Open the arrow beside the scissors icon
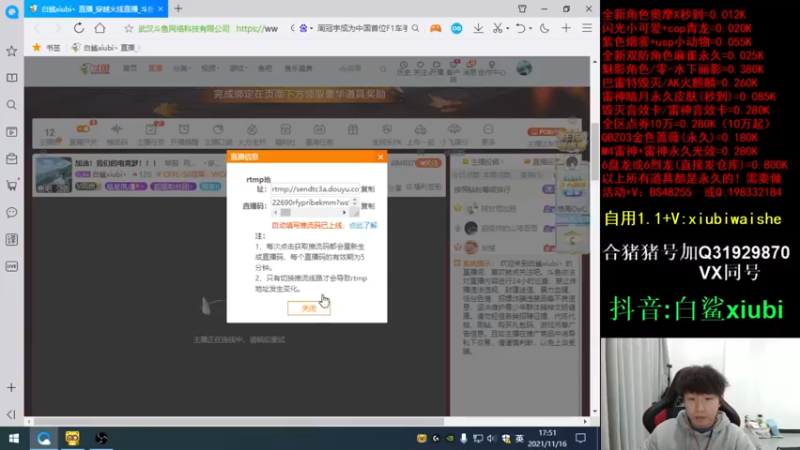Image resolution: width=800 pixels, height=450 pixels. pos(507,29)
